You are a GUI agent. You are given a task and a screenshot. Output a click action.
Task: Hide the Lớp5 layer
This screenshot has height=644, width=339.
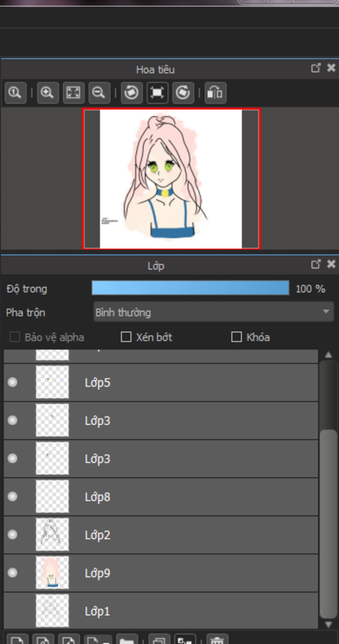[13, 382]
